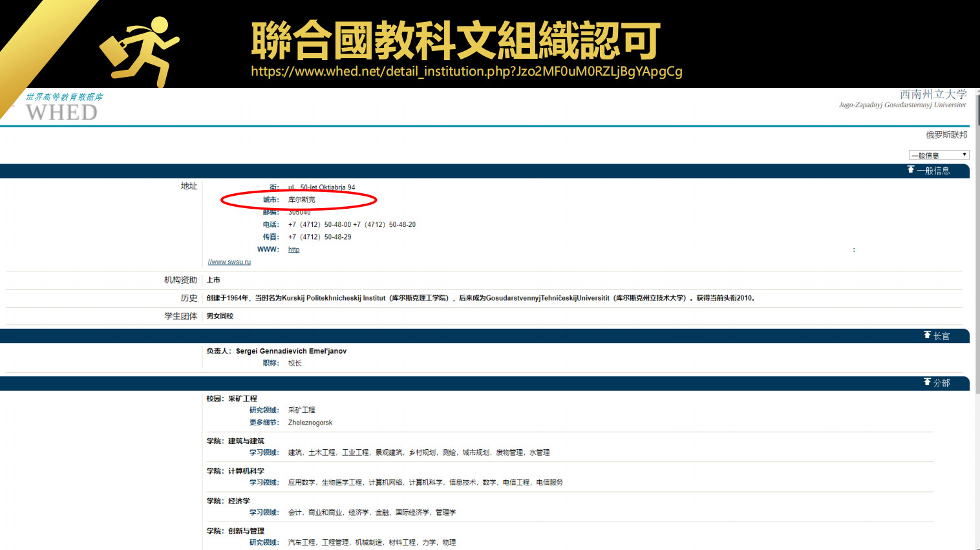
Task: Click the 分部 section header text
Action: [941, 383]
